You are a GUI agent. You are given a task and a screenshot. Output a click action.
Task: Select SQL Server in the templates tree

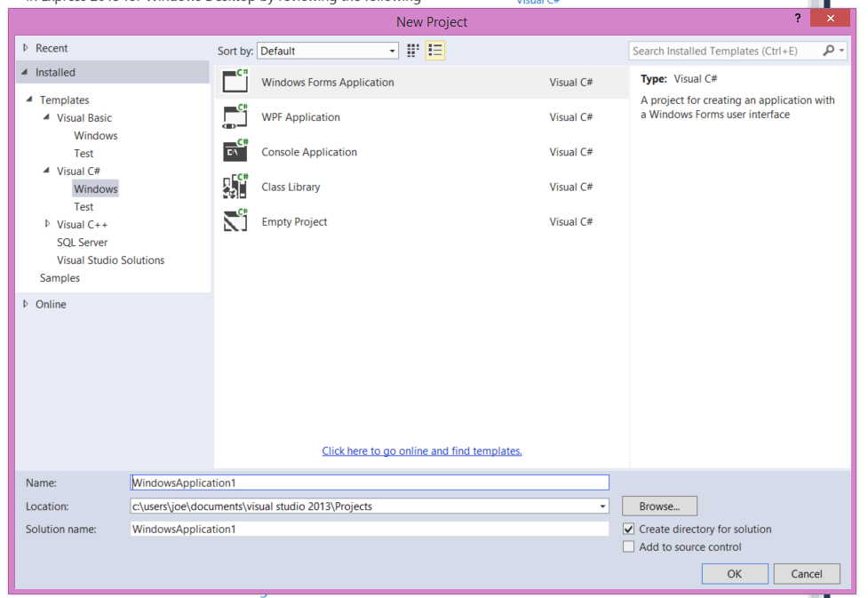click(x=83, y=243)
